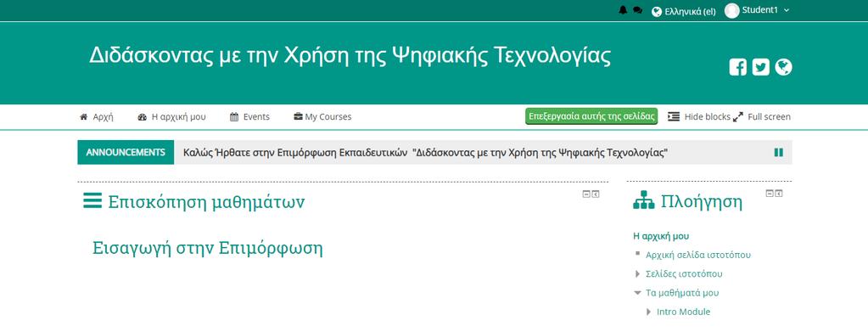Open the Facebook social icon
This screenshot has width=868, height=332.
coord(738,67)
